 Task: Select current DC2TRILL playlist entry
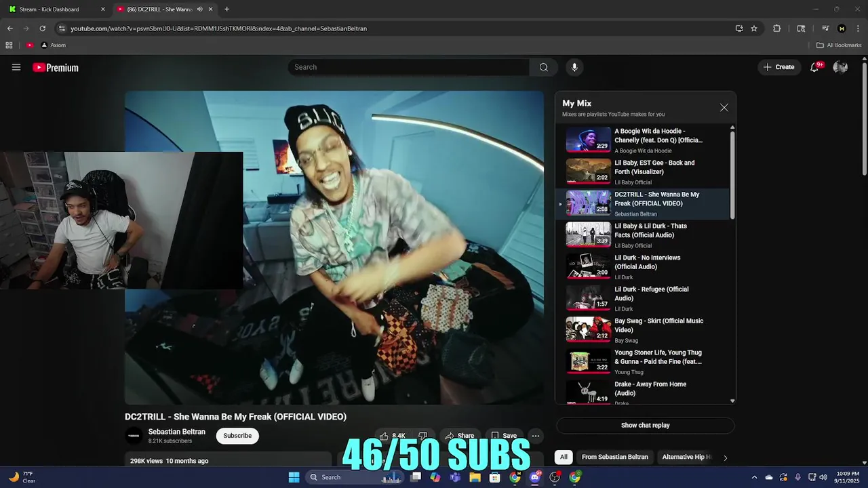[642, 203]
